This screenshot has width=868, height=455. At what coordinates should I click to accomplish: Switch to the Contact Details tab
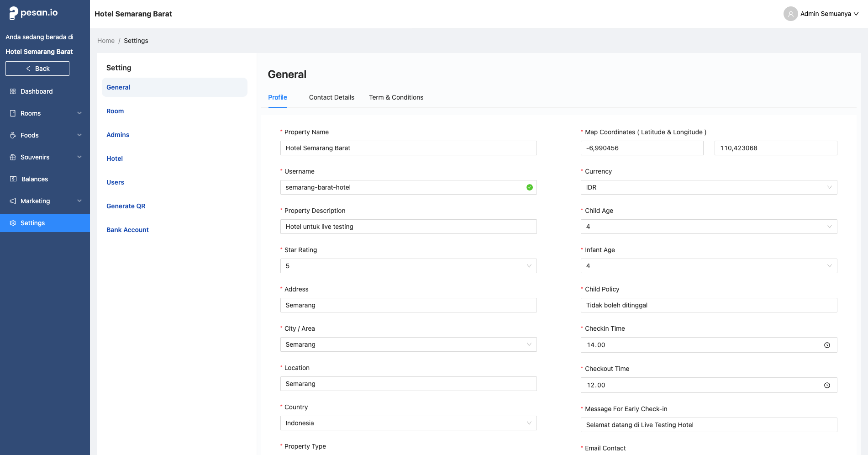(x=331, y=97)
